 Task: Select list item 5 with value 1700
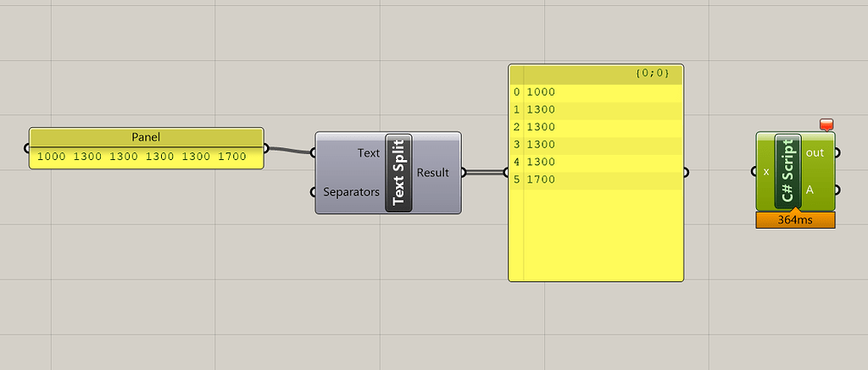(596, 179)
